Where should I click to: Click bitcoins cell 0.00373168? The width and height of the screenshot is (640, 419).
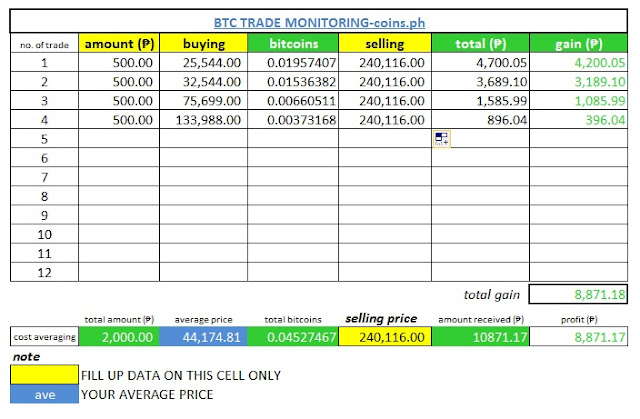293,120
